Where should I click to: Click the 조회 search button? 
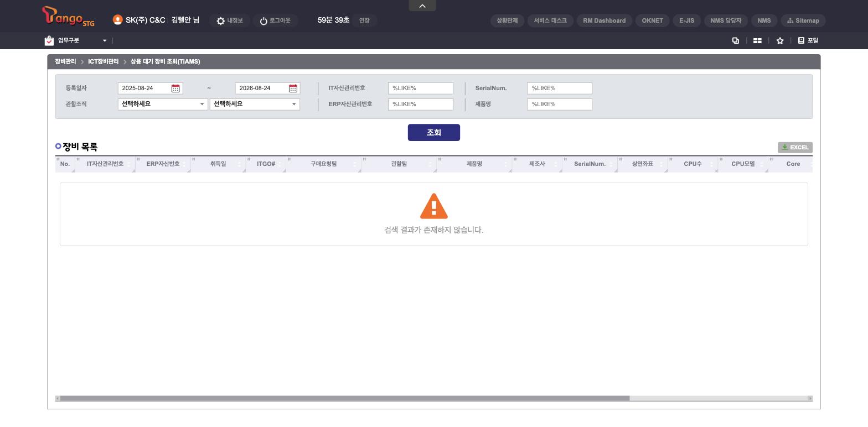434,133
